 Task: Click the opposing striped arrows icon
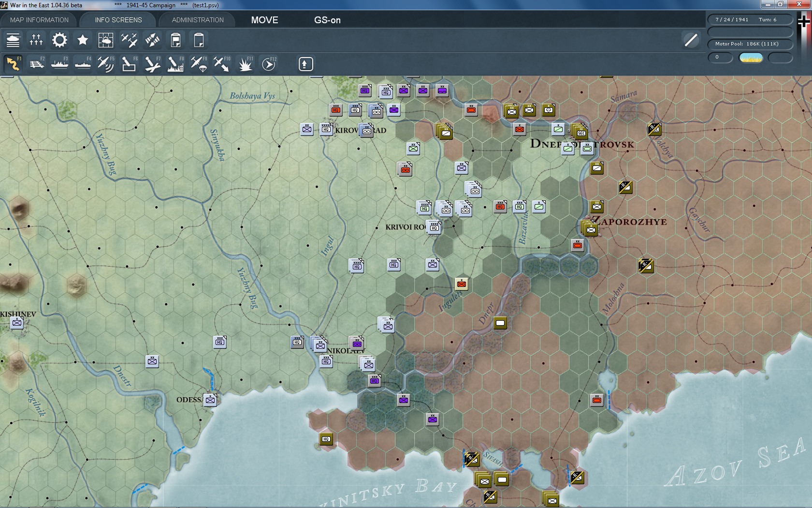coord(152,40)
